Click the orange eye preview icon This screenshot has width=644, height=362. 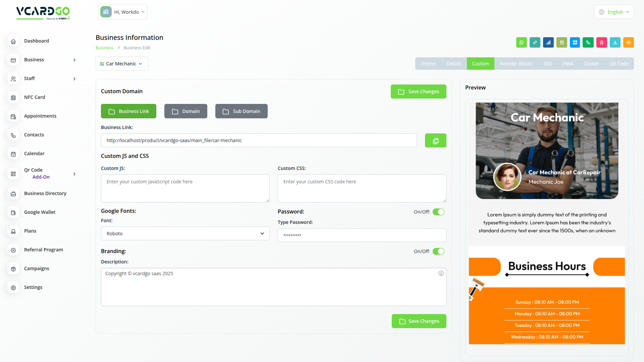tap(628, 43)
